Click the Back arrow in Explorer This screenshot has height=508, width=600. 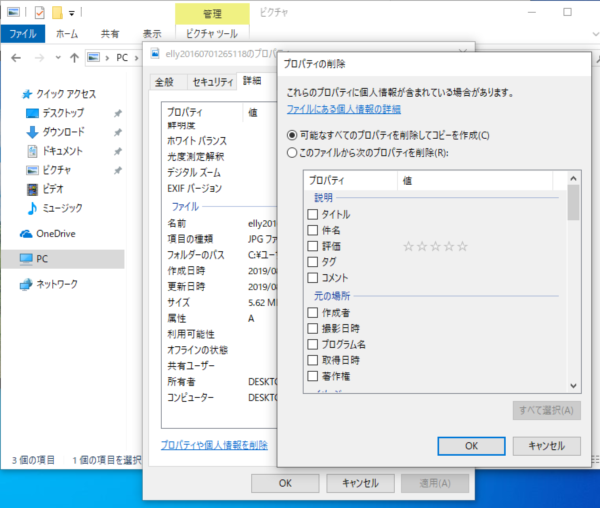click(x=14, y=58)
